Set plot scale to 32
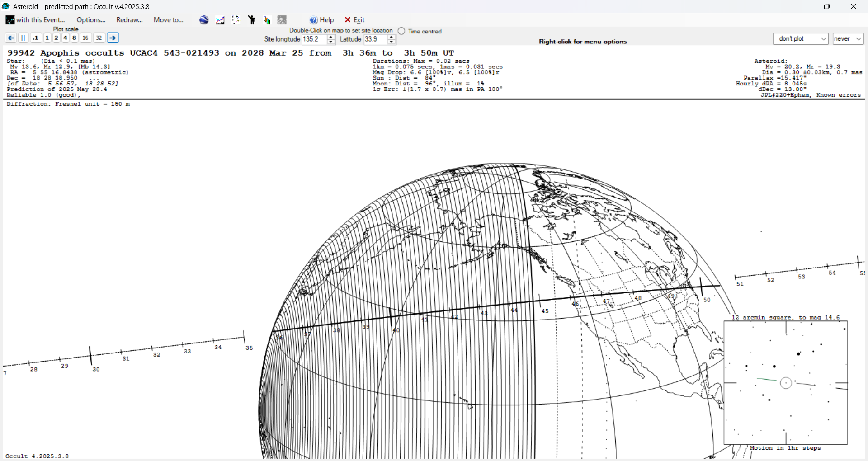This screenshot has width=868, height=461. (x=99, y=38)
